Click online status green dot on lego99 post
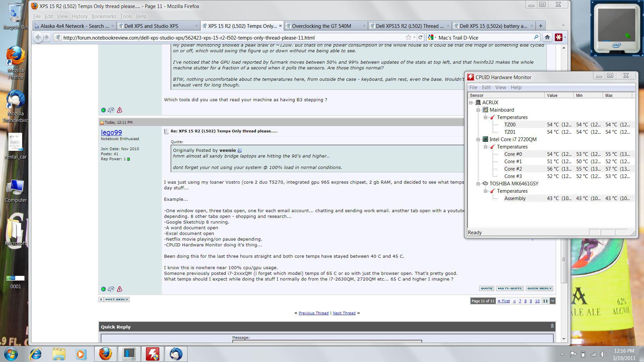This screenshot has height=362, width=644. pyautogui.click(x=103, y=289)
